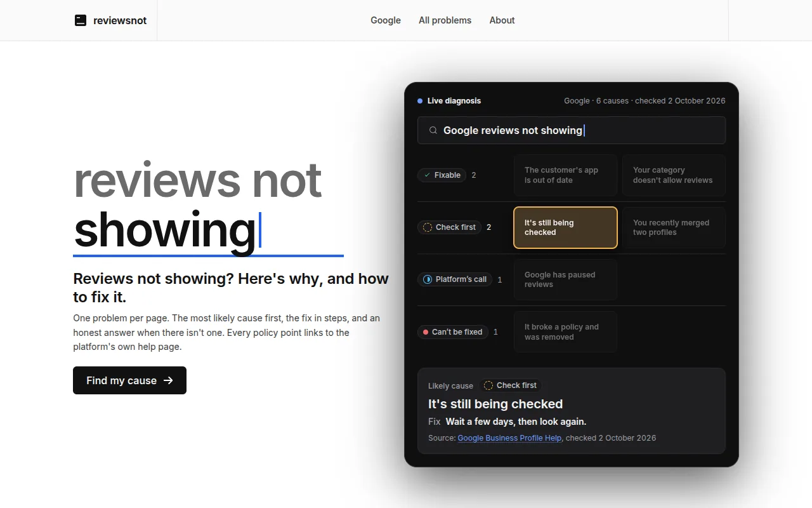Click the half-circle icon in Platform's call

428,279
